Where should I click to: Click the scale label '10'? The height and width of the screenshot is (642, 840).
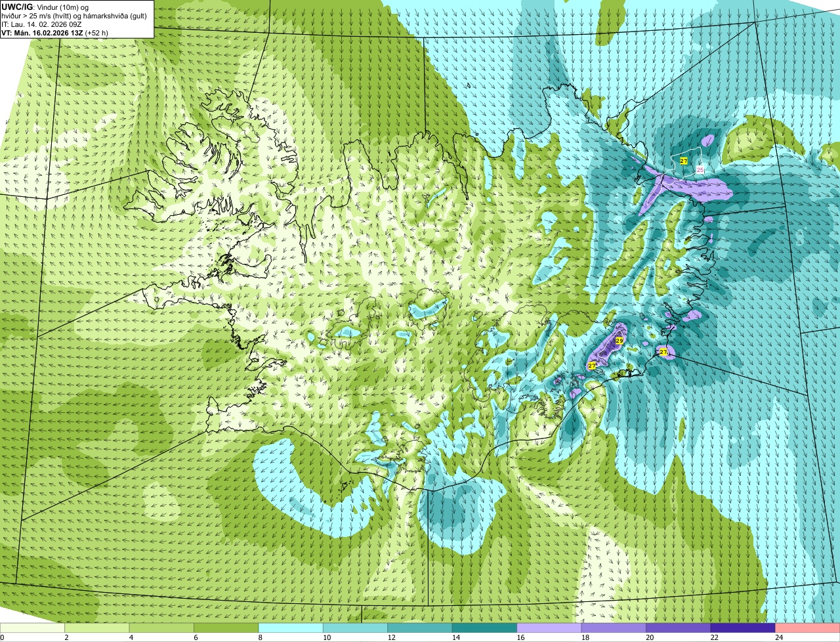click(x=326, y=637)
